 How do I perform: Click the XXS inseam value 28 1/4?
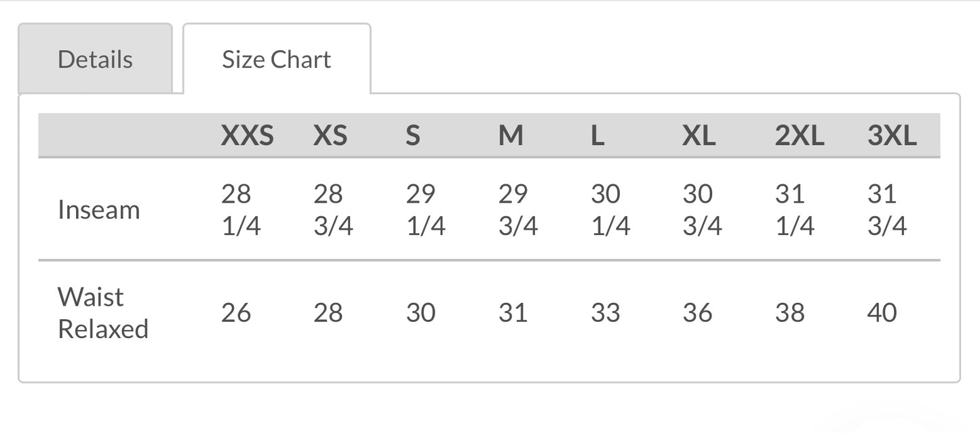[x=241, y=210]
